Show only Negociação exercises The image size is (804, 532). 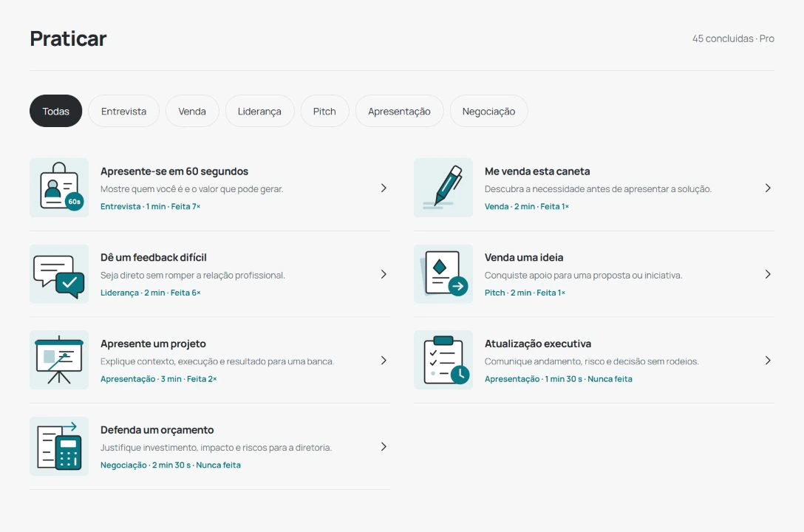coord(488,112)
